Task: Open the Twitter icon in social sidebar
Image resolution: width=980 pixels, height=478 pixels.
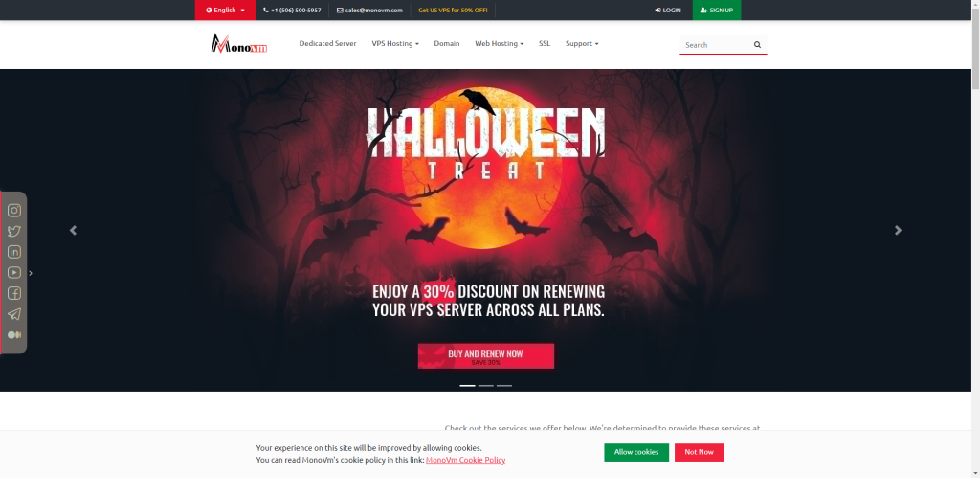Action: pos(13,232)
